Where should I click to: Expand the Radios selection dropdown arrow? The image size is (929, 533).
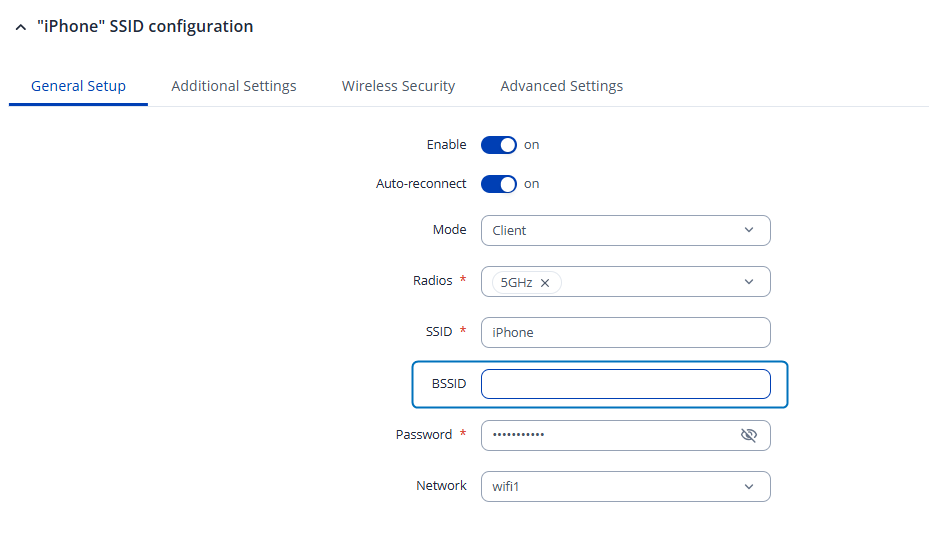749,282
